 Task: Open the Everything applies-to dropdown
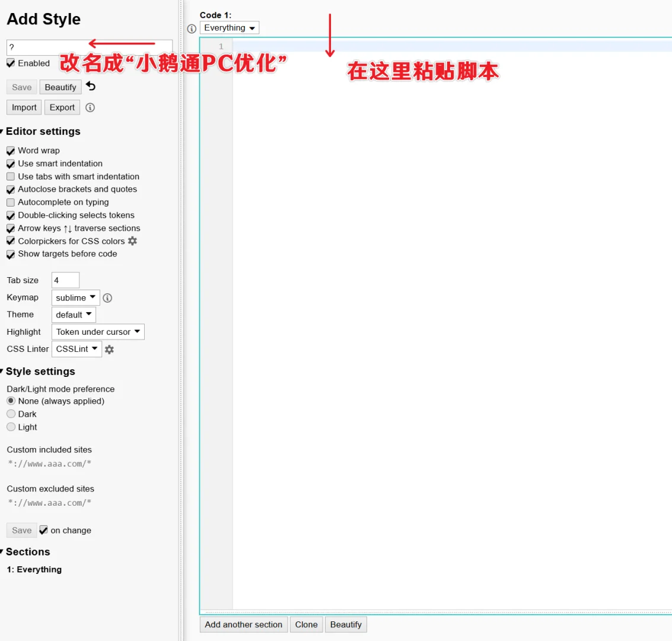(x=230, y=27)
